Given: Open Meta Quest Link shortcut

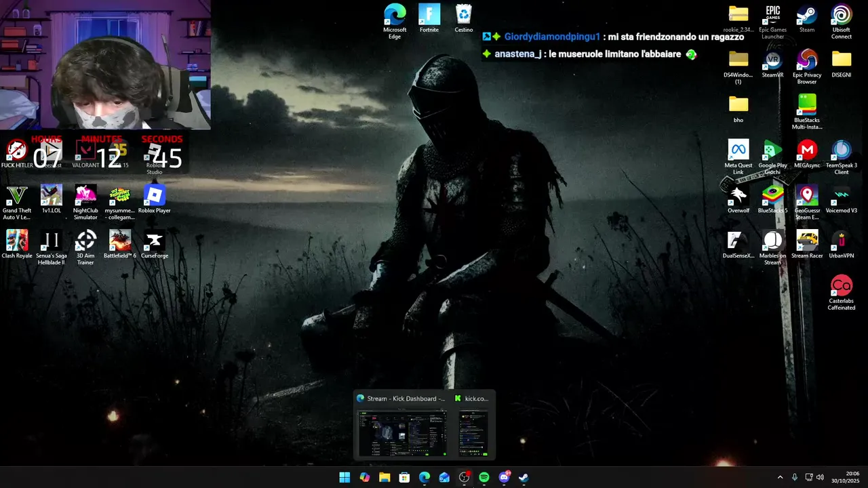Looking at the screenshot, I should (x=738, y=157).
